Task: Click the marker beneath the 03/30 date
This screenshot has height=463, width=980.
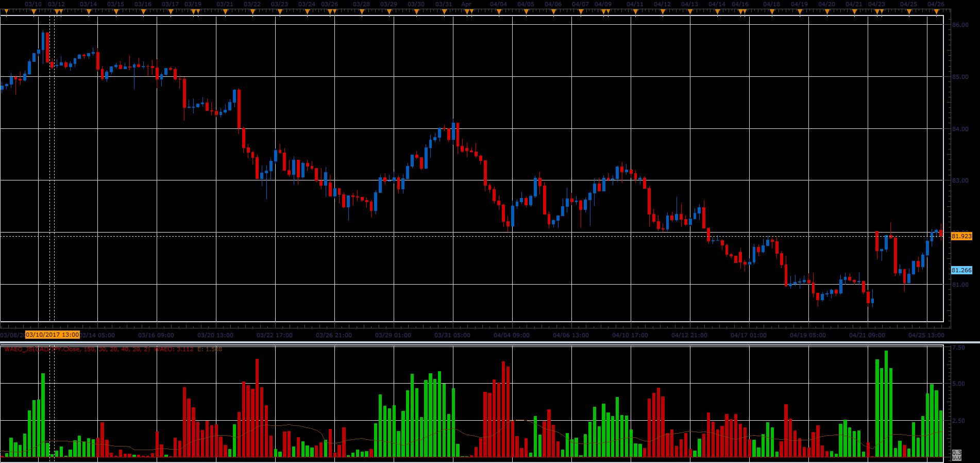Action: click(416, 12)
